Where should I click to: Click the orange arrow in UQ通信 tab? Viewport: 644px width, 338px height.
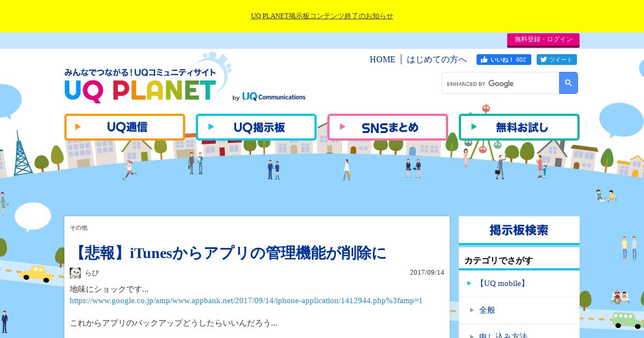click(78, 127)
